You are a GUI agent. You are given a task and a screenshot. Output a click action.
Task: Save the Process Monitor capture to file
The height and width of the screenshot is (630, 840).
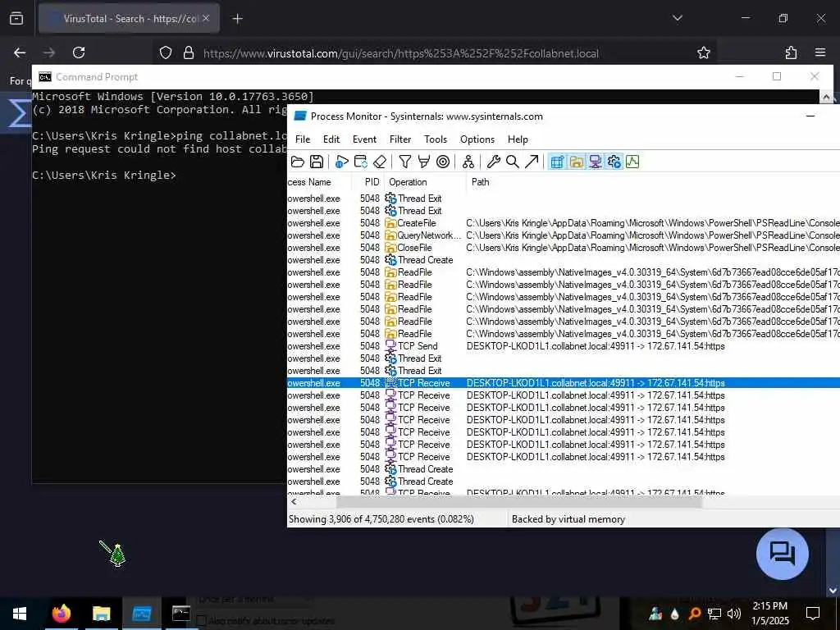[x=317, y=162]
